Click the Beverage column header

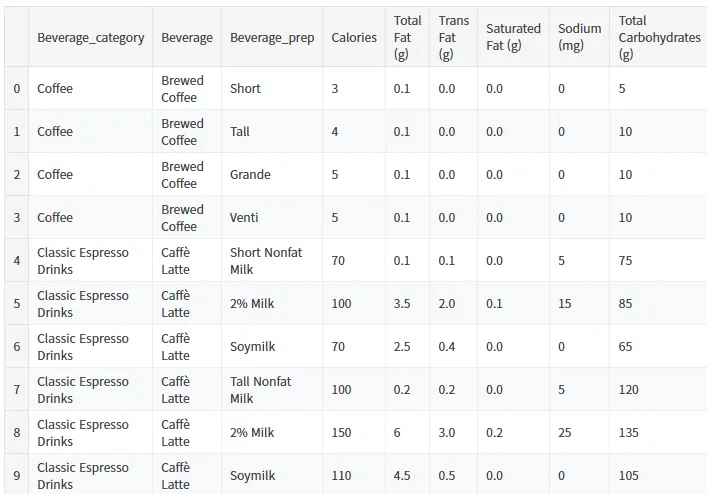click(x=187, y=37)
